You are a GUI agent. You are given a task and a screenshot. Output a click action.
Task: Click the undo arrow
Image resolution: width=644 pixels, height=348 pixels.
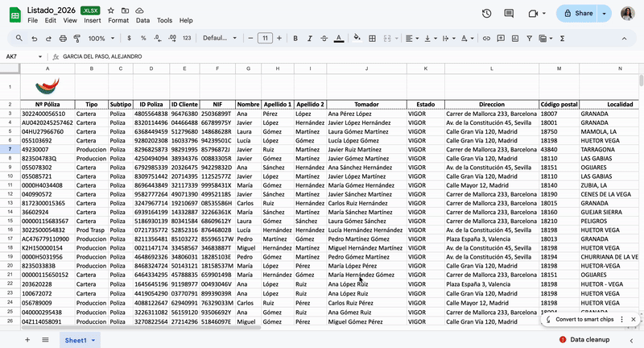[x=34, y=38]
